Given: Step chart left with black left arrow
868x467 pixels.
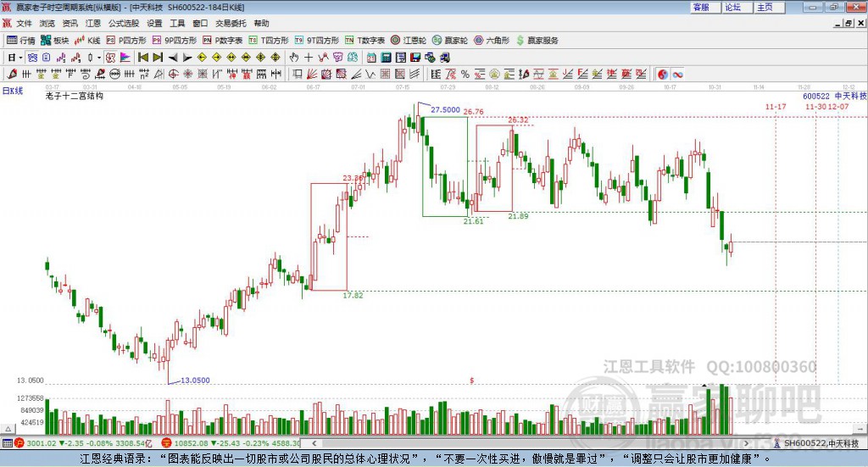Looking at the screenshot, I should point(173,57).
